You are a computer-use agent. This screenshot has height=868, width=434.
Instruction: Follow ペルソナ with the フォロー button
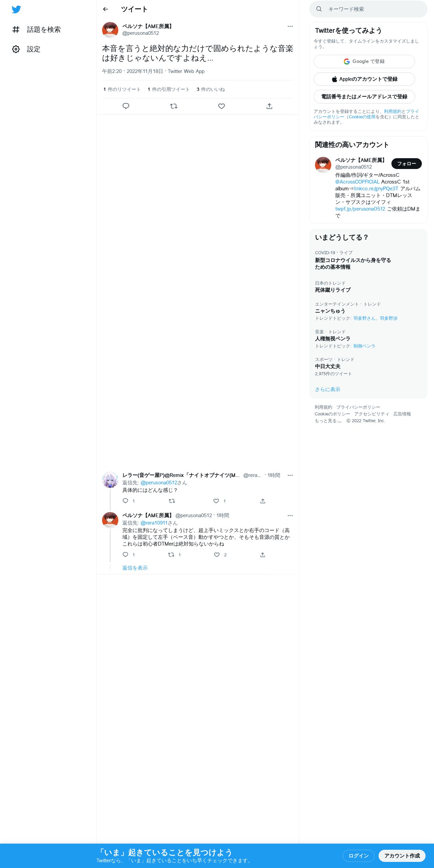[x=407, y=164]
